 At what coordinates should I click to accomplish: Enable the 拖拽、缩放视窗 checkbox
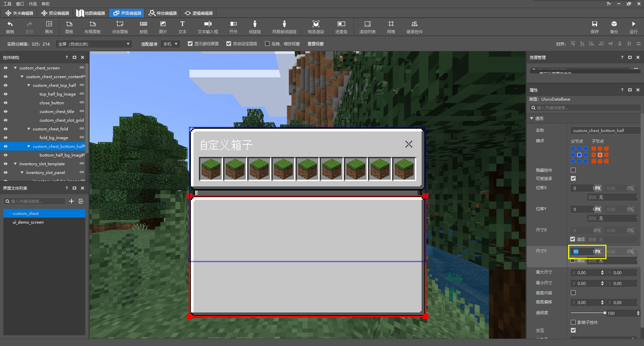click(x=267, y=44)
